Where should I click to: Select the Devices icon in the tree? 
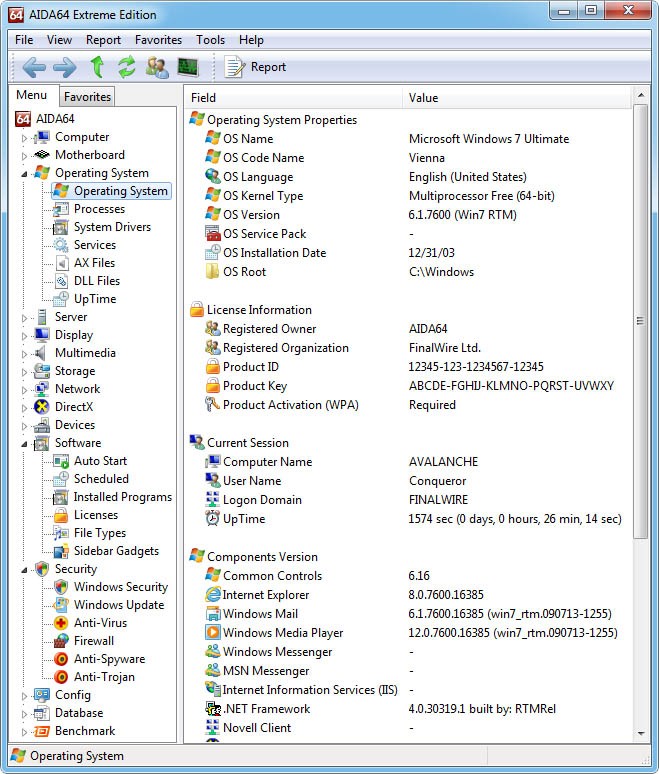pyautogui.click(x=41, y=425)
